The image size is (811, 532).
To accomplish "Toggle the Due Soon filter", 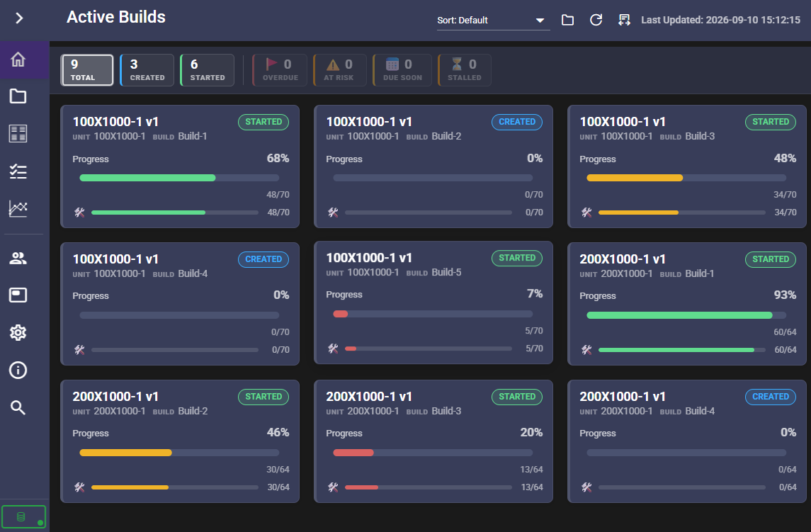I will (x=402, y=70).
